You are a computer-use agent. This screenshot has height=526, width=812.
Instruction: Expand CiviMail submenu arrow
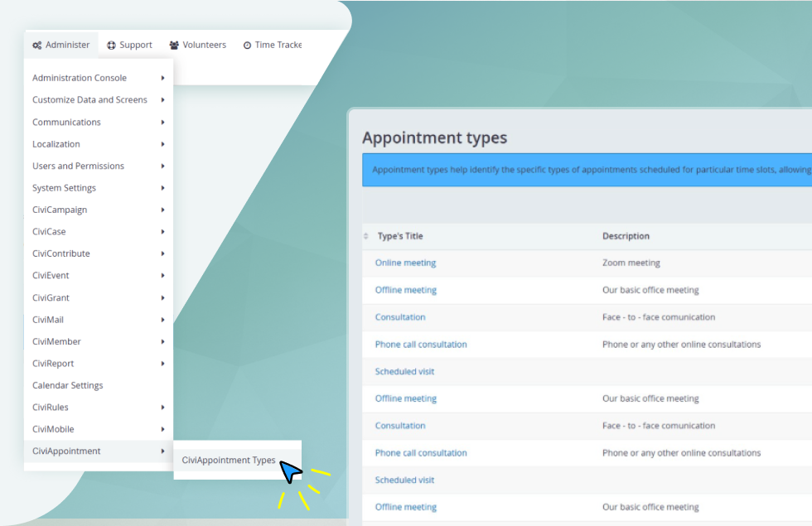(x=162, y=320)
